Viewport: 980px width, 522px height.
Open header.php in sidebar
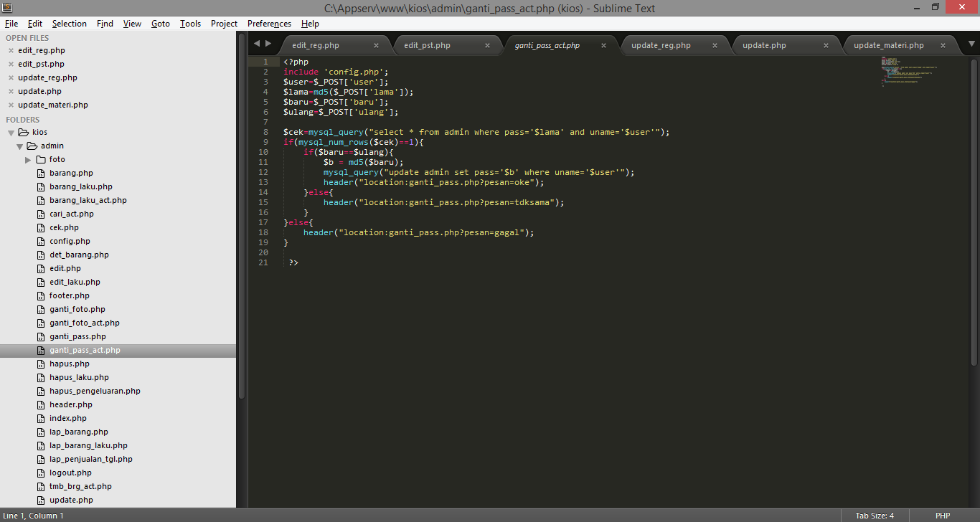(71, 405)
